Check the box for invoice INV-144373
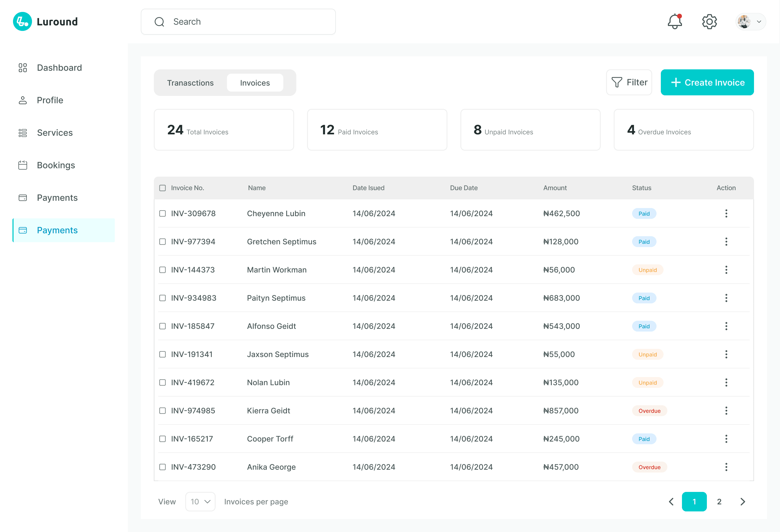The image size is (780, 532). [162, 270]
